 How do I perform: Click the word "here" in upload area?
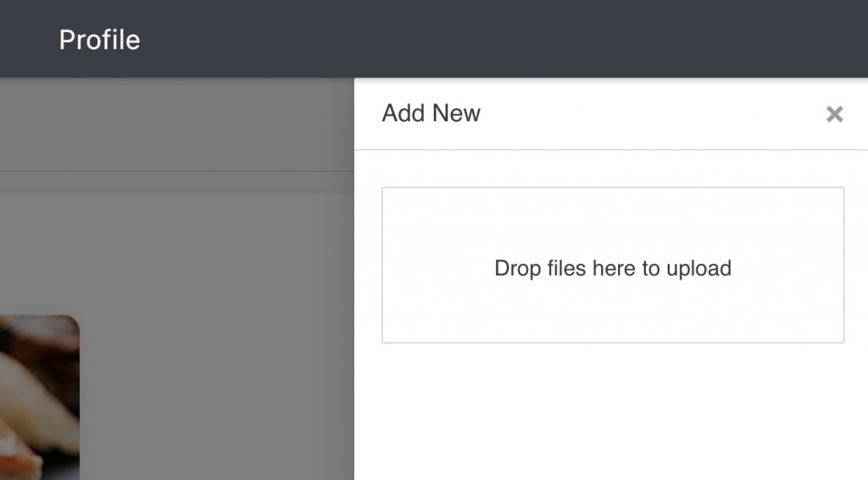tap(615, 269)
